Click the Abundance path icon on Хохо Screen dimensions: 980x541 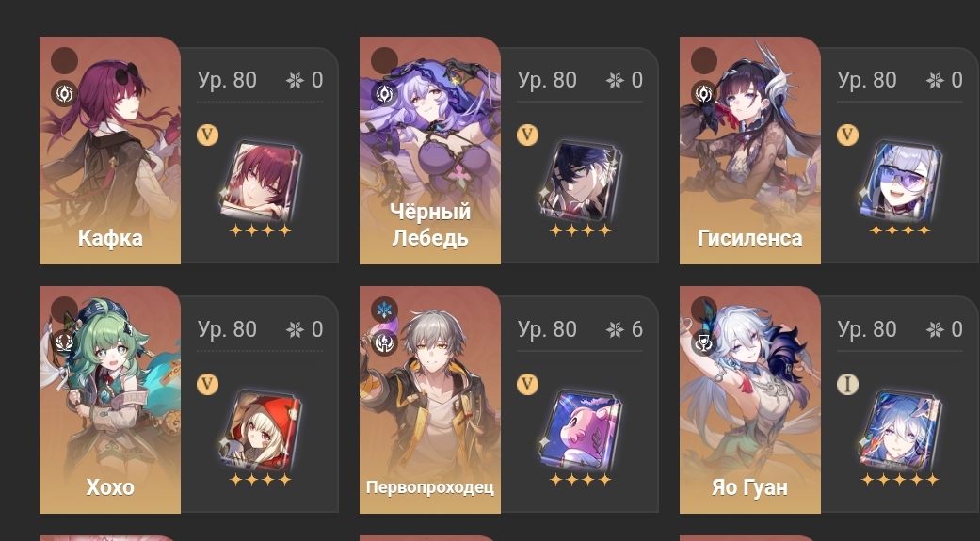pyautogui.click(x=64, y=342)
